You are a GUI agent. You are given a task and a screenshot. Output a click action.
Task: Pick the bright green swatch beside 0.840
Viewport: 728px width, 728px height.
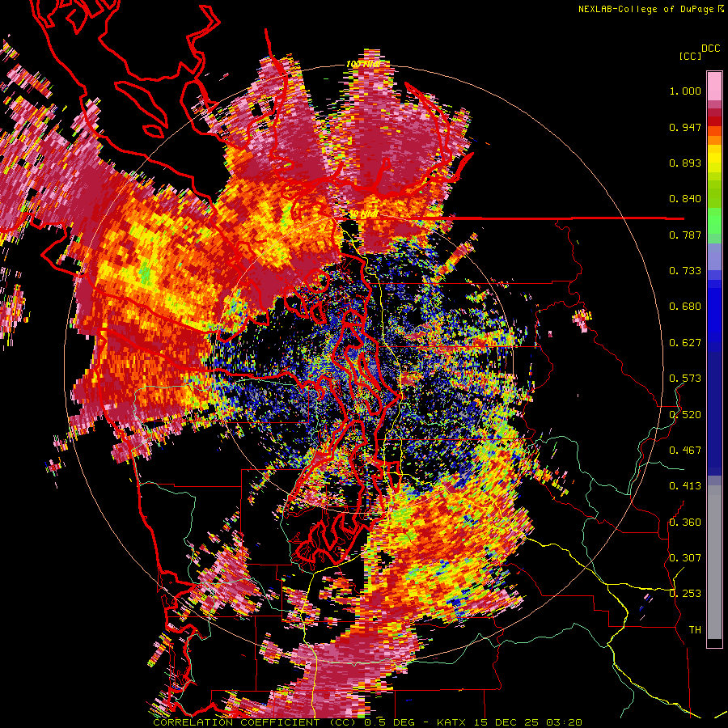714,199
